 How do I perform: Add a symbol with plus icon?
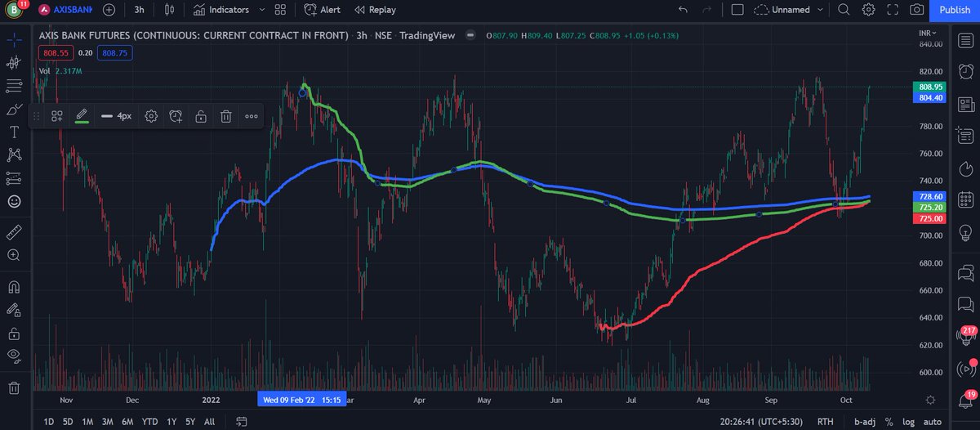(109, 10)
